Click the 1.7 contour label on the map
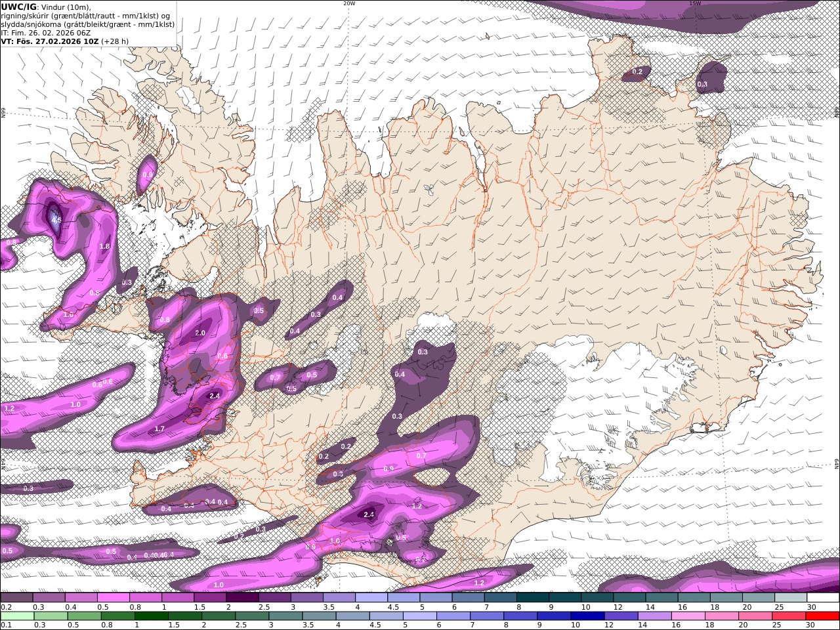The width and height of the screenshot is (840, 630). click(x=159, y=429)
